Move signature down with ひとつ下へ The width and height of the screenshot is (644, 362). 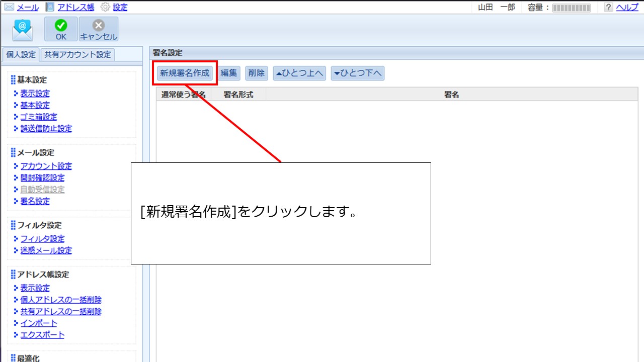click(x=357, y=73)
